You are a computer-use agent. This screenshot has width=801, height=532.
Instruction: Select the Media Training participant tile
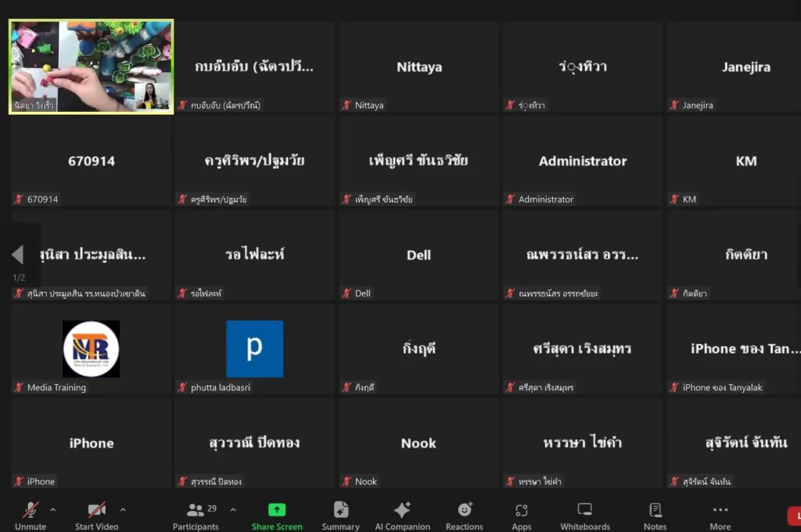[x=91, y=349]
